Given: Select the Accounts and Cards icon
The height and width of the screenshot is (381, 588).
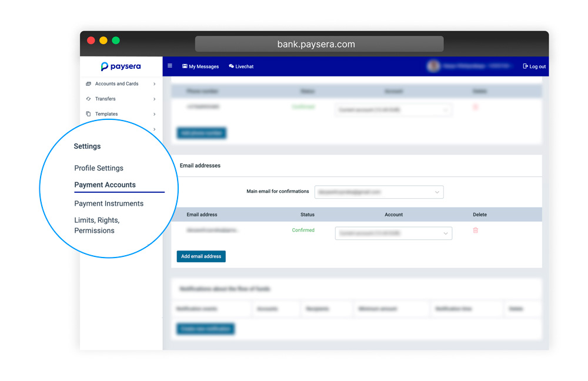Looking at the screenshot, I should (88, 84).
